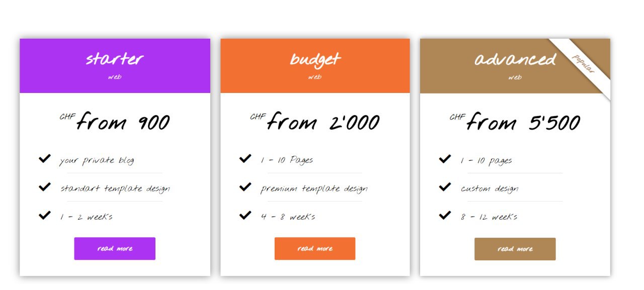Click the 'popular' corner ribbon
This screenshot has height=290, width=644.
584,64
